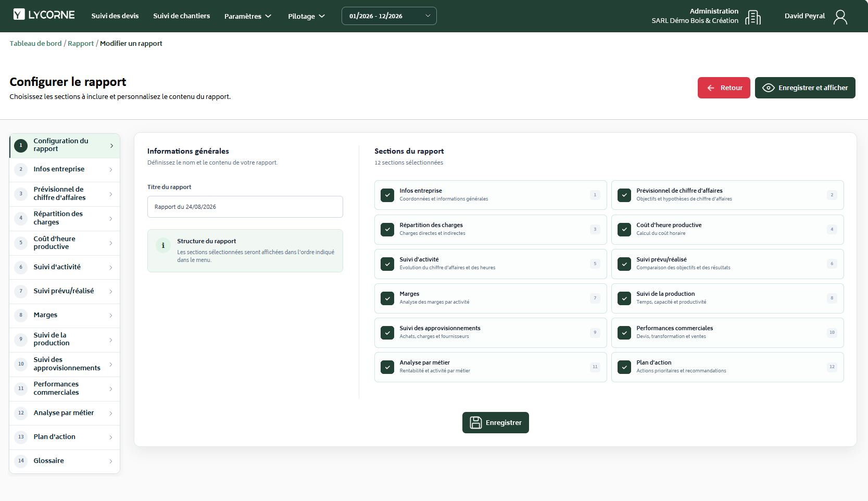Expand chevron next to Plan d'action step
868x501 pixels.
[x=111, y=437]
